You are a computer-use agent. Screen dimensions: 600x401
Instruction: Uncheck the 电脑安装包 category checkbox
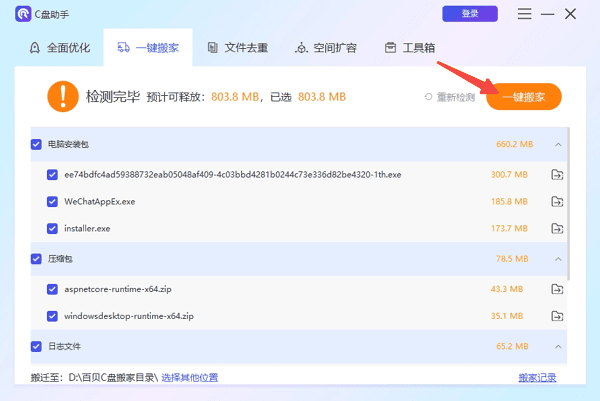click(37, 144)
